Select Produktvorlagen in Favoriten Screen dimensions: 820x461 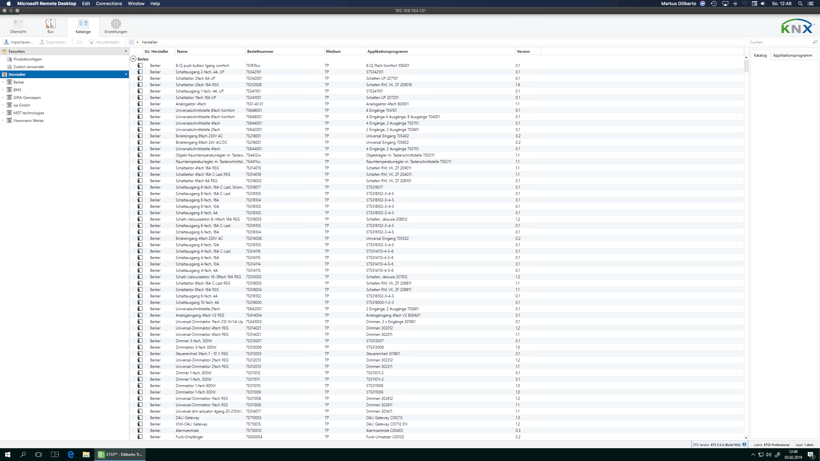[27, 60]
